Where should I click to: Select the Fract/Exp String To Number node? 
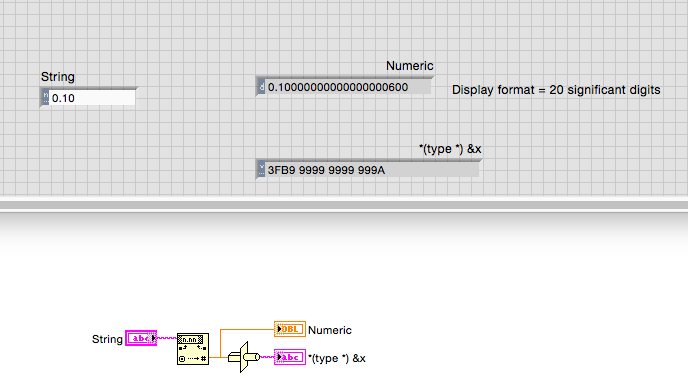click(x=193, y=349)
